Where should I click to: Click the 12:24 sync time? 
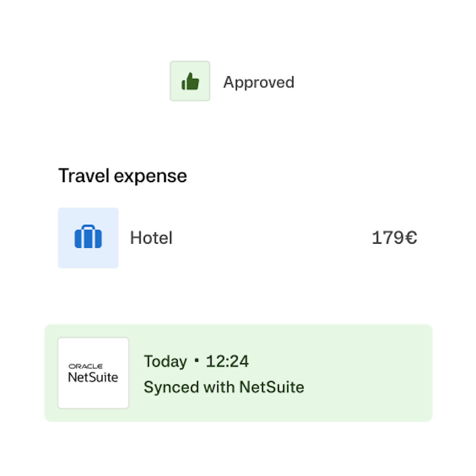coord(227,361)
